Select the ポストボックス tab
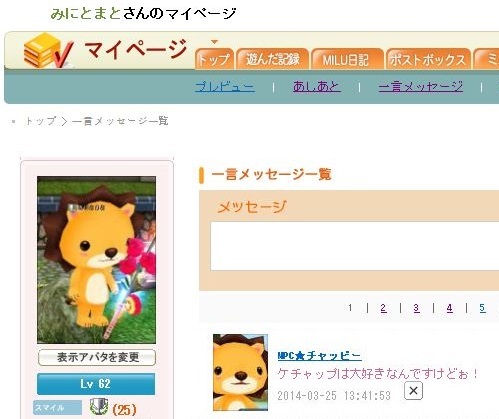499x419 pixels. point(428,59)
